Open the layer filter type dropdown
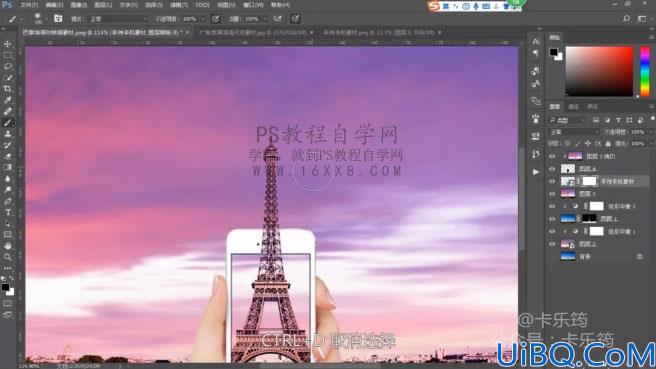 pyautogui.click(x=568, y=120)
